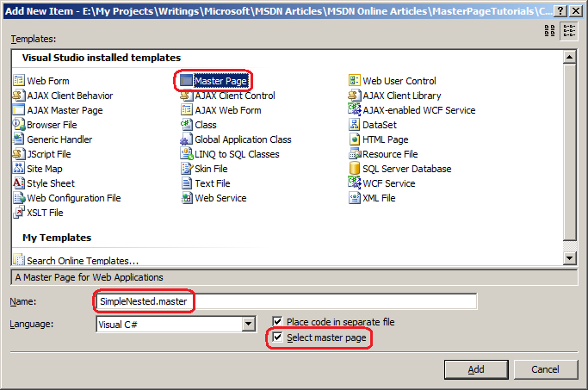588x390 pixels.
Task: Pick the SQL Server Database icon
Action: tap(355, 168)
